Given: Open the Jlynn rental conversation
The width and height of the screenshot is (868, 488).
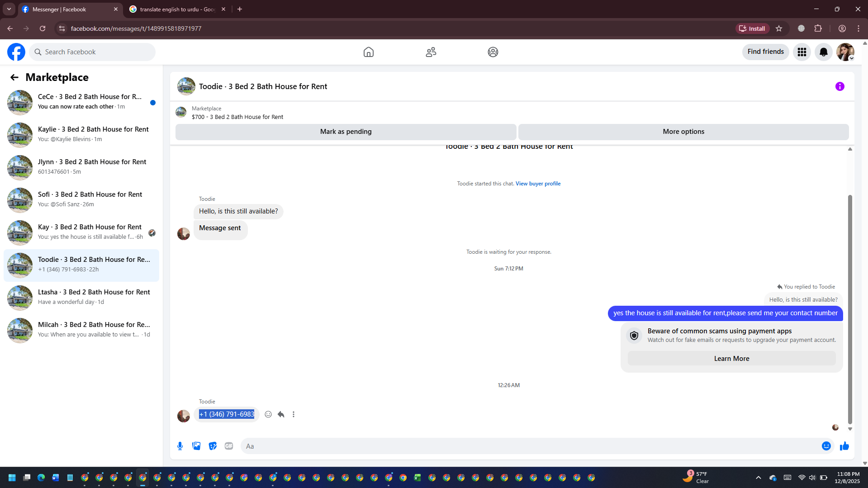Looking at the screenshot, I should (x=81, y=167).
